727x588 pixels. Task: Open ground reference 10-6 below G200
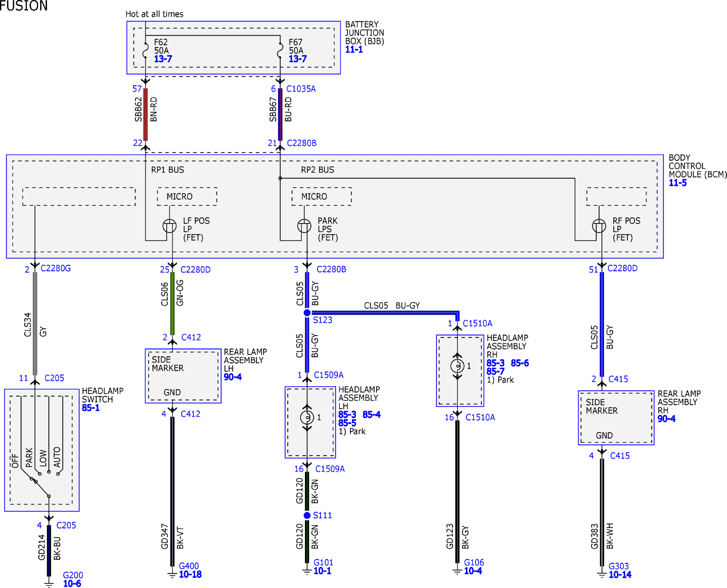click(x=72, y=584)
